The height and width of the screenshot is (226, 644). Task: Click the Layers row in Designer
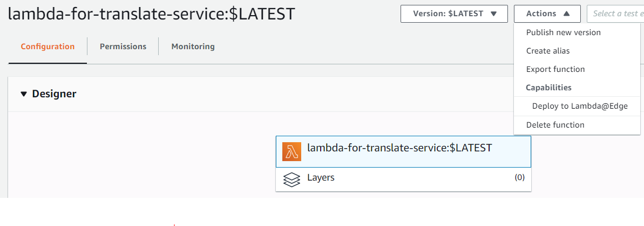(403, 179)
